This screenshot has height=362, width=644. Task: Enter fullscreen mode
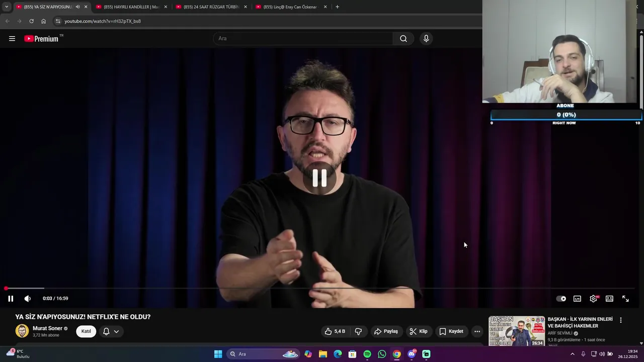coord(625,299)
